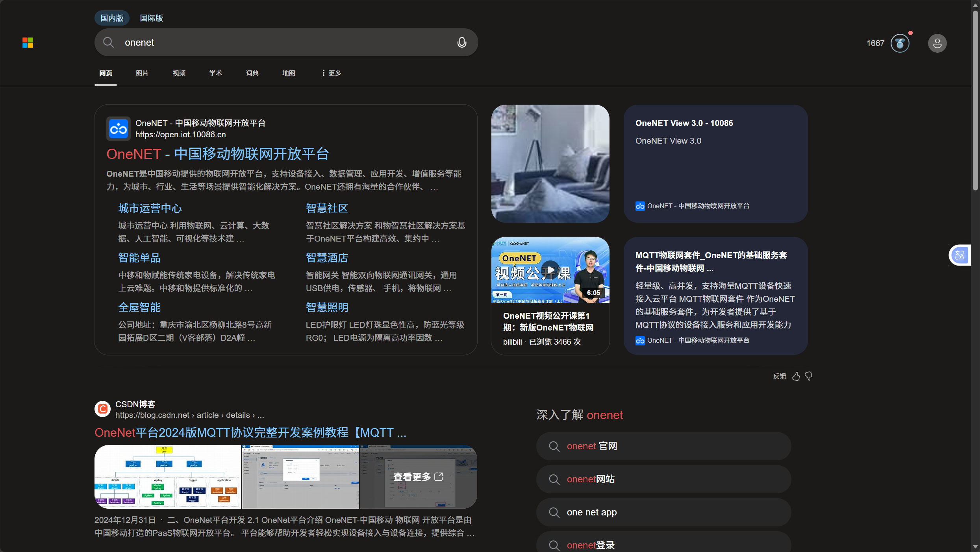Switch to 国际版 search
980x552 pixels.
click(152, 18)
